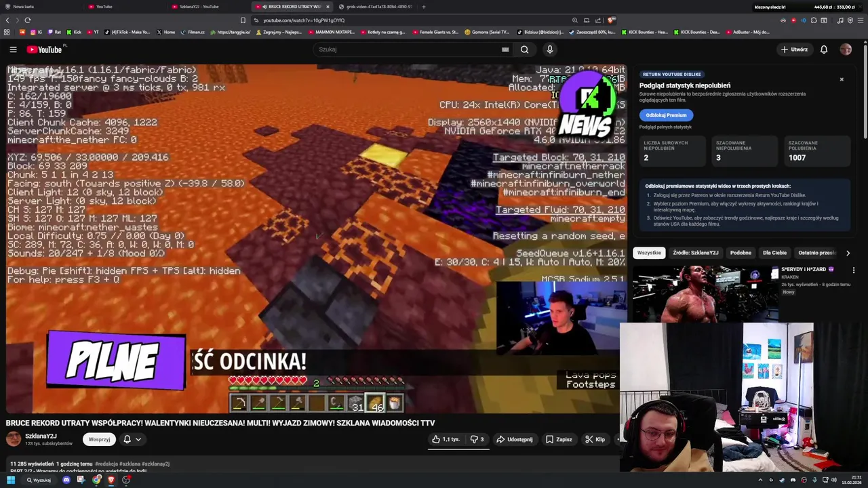Click the search magnifier button
This screenshot has width=868, height=488.
(x=524, y=49)
